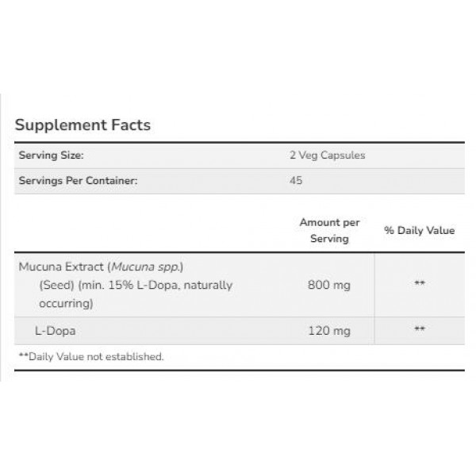Click the asterisks in the L-Dopa row

(419, 328)
